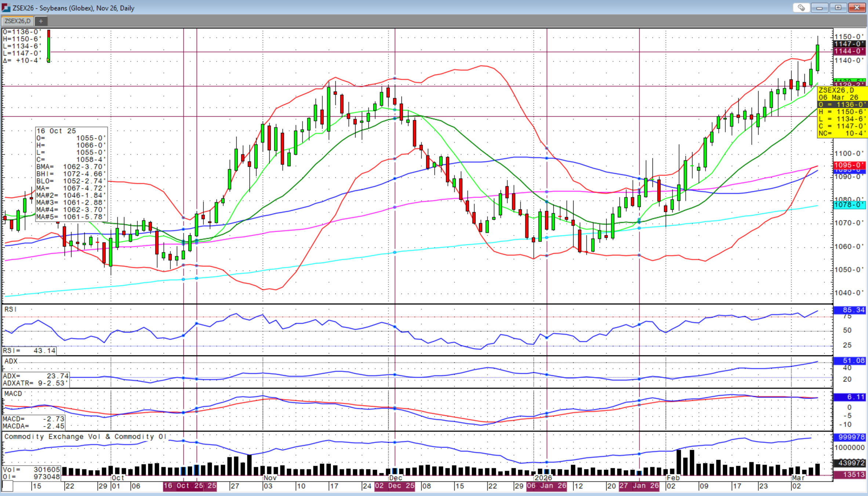Click the 02 Dec 25 date marker
This screenshot has height=496, width=868.
click(395, 486)
